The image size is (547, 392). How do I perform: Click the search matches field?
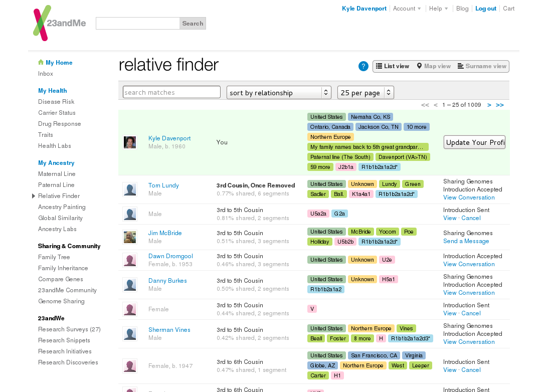coord(171,92)
